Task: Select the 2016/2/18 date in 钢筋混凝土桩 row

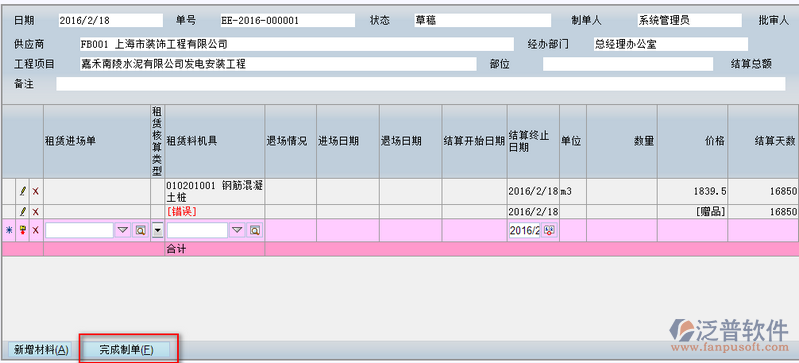Action: [533, 191]
